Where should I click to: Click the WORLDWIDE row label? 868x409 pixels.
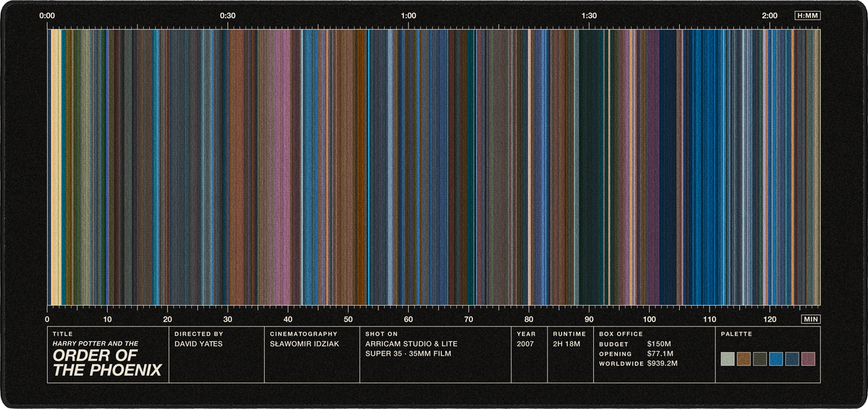[x=621, y=364]
